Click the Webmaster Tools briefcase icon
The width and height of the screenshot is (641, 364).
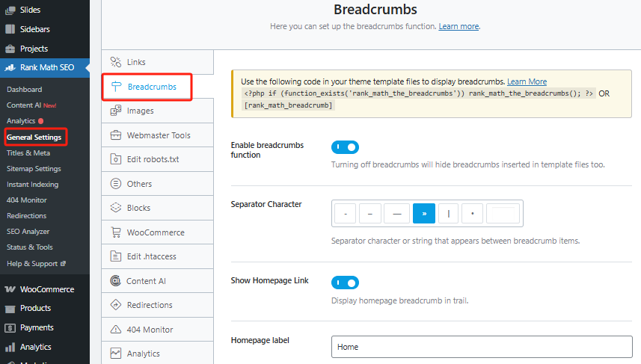click(116, 135)
